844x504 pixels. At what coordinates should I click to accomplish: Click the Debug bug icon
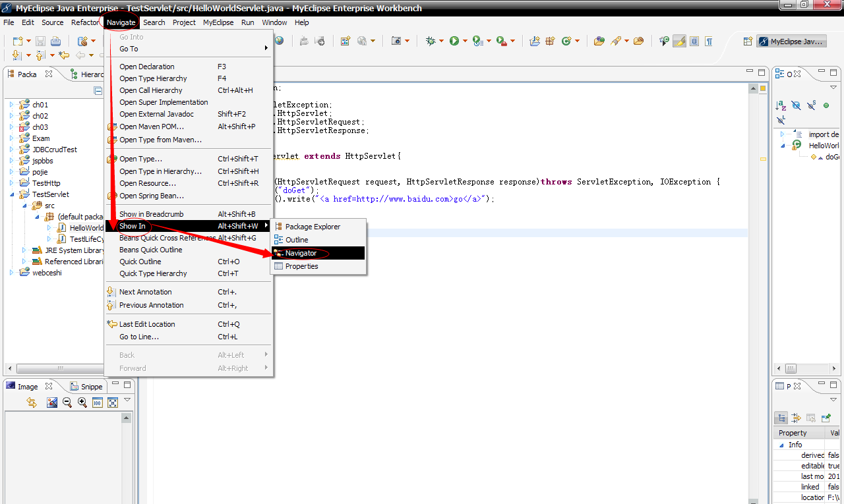point(431,41)
